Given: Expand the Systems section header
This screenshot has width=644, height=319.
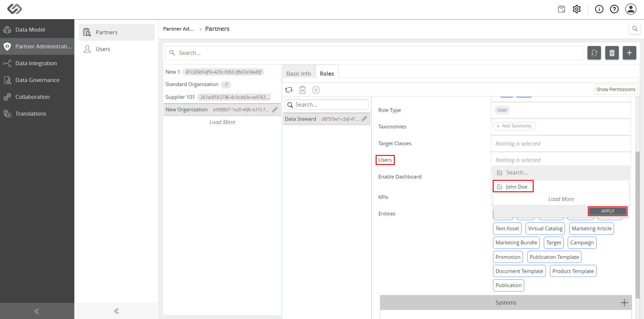Looking at the screenshot, I should (506, 303).
